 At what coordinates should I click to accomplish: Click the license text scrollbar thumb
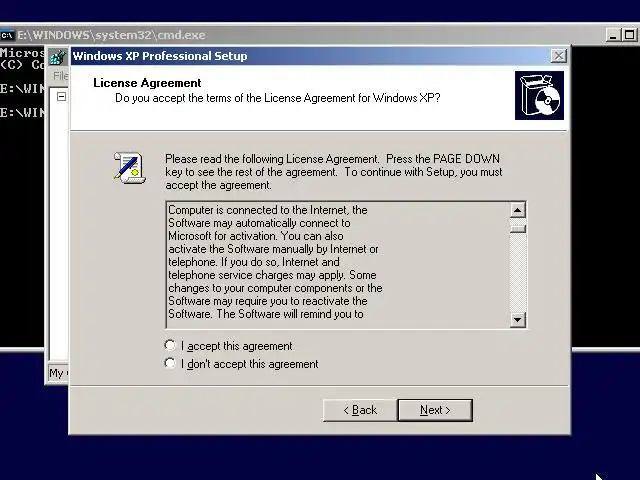518,228
